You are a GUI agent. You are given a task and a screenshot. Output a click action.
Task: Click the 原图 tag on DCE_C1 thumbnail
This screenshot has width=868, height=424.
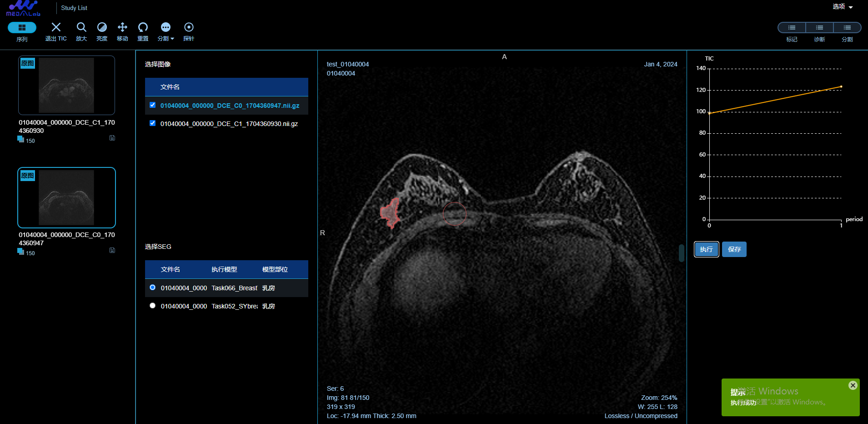(x=28, y=63)
